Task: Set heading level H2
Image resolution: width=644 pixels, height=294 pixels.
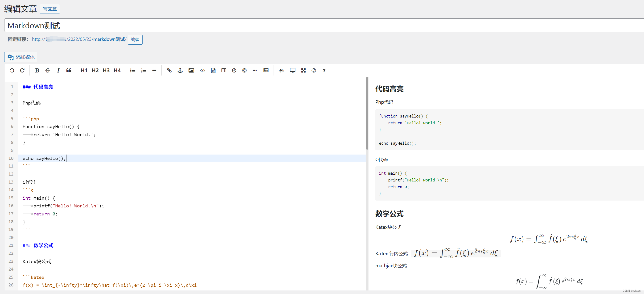Action: (x=95, y=71)
